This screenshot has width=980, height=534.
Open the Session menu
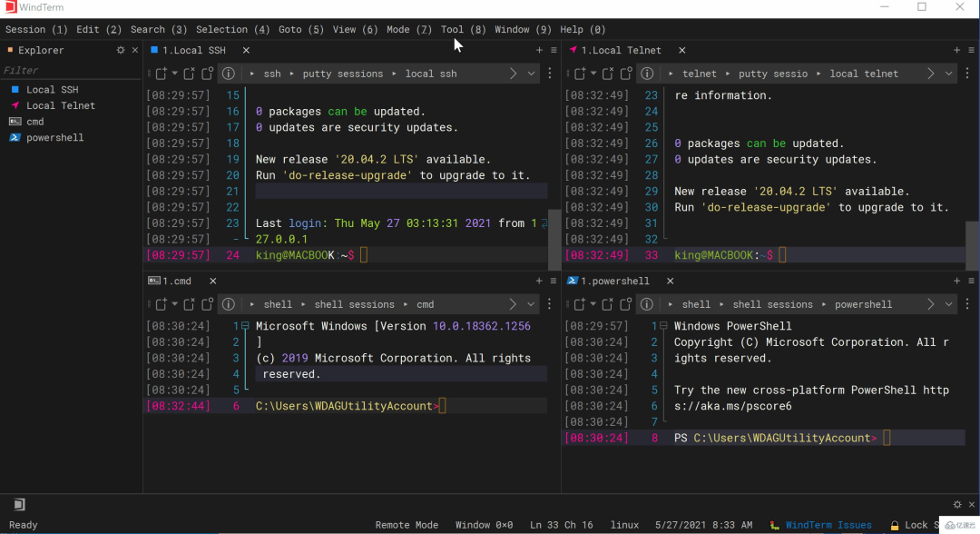36,29
